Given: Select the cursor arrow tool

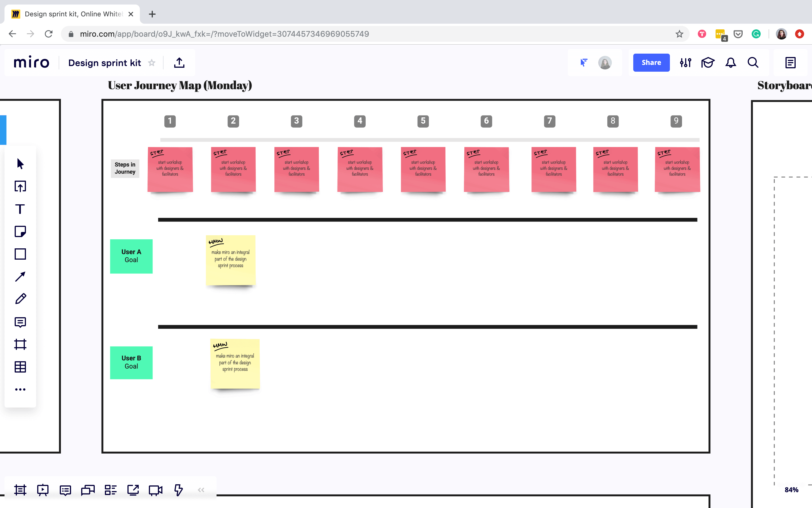Looking at the screenshot, I should (x=20, y=164).
